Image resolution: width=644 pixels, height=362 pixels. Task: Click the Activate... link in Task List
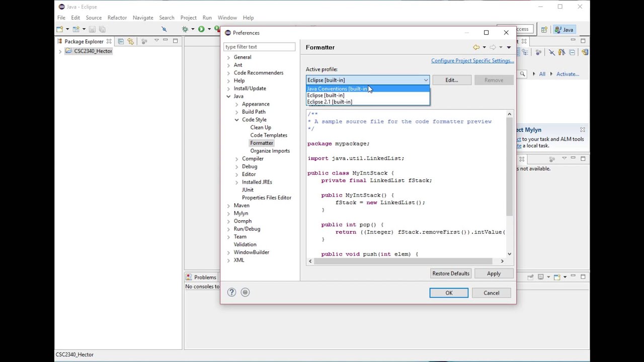[568, 74]
